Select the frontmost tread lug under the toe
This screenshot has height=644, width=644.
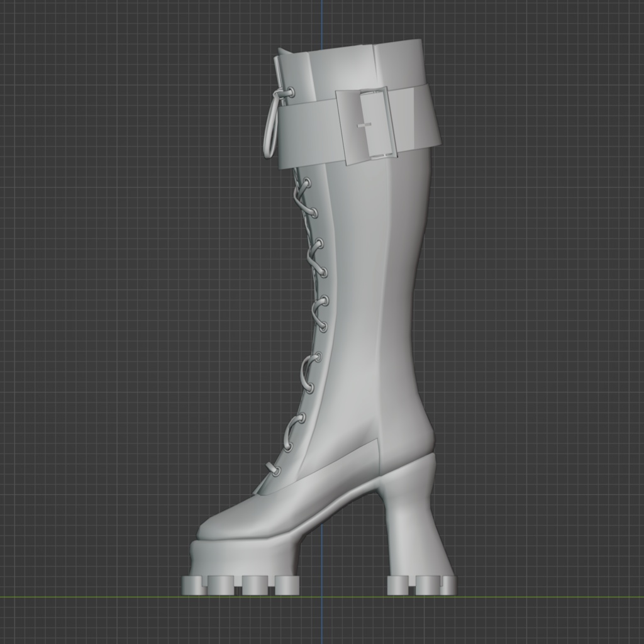(x=193, y=586)
